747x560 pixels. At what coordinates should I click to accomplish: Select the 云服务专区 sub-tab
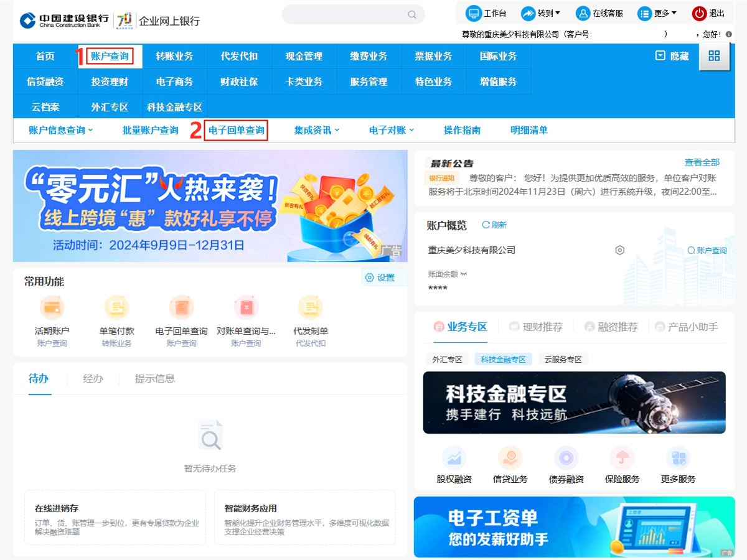(563, 360)
